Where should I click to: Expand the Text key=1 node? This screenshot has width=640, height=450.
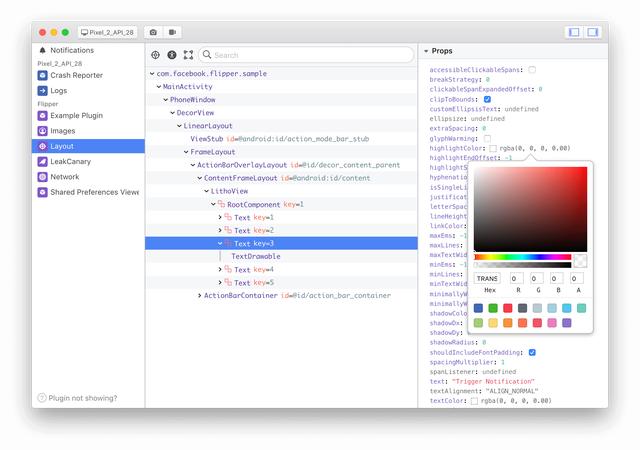click(220, 217)
